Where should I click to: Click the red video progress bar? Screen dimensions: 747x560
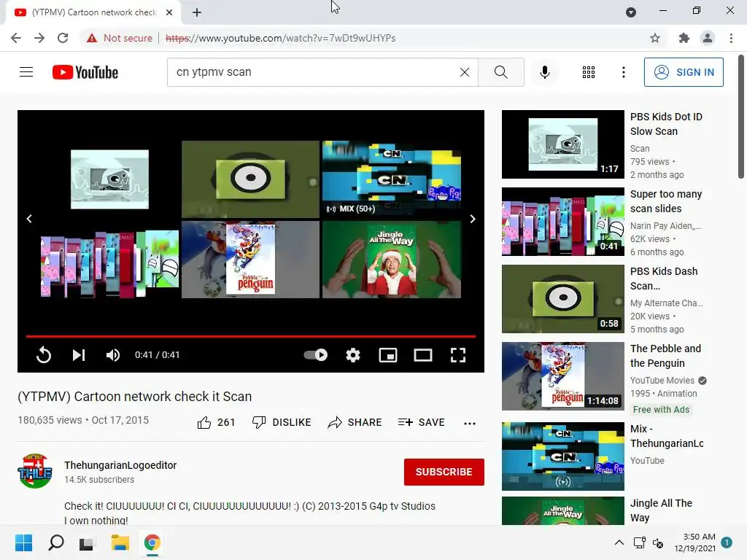[251, 336]
